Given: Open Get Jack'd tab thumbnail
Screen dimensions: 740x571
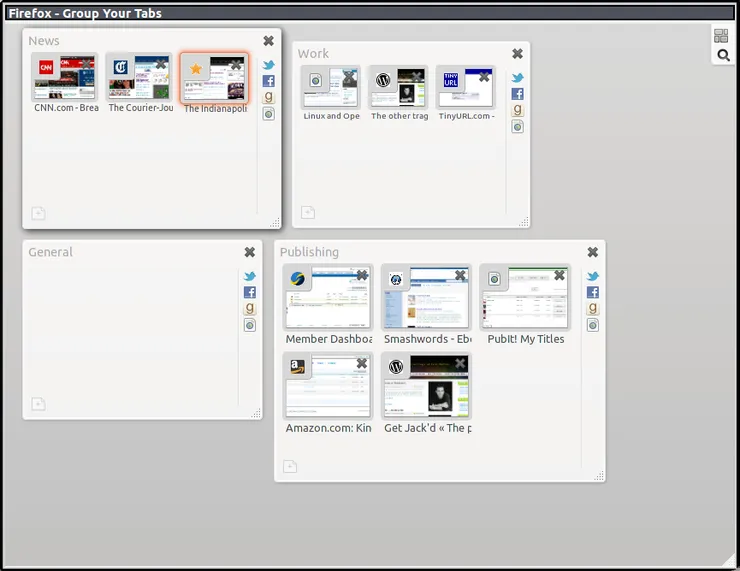Looking at the screenshot, I should tap(426, 386).
